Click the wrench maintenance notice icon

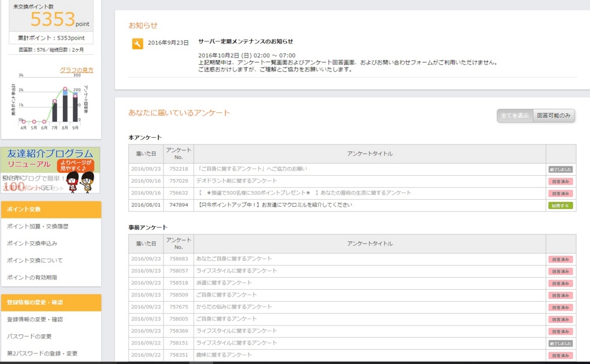(137, 44)
